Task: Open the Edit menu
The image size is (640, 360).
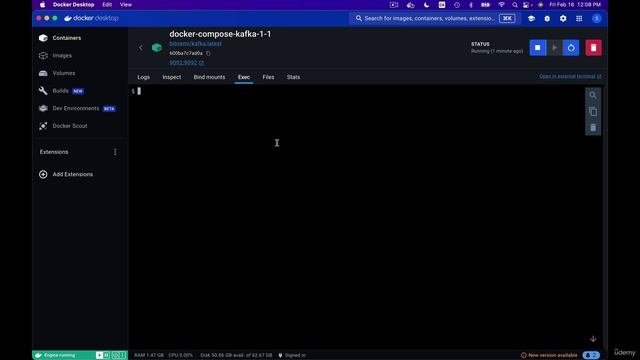Action: click(107, 5)
